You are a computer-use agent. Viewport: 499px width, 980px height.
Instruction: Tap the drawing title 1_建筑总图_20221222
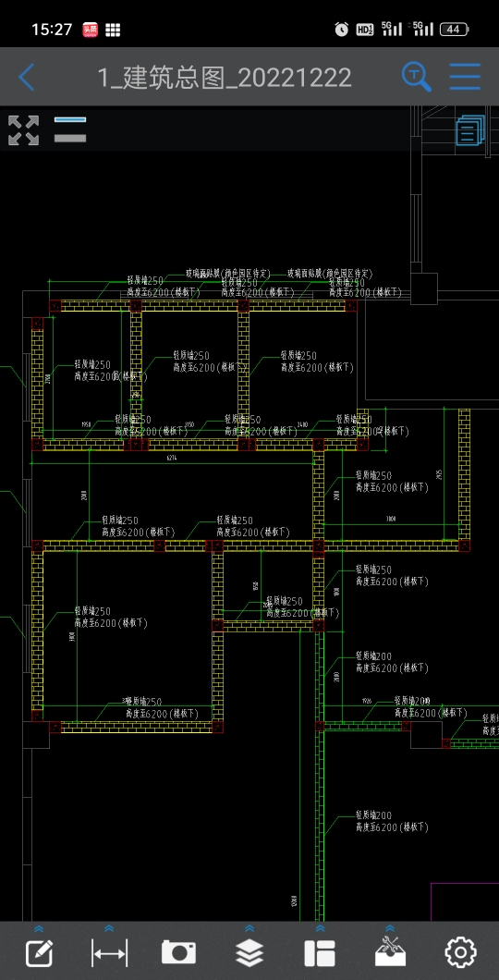[x=225, y=78]
